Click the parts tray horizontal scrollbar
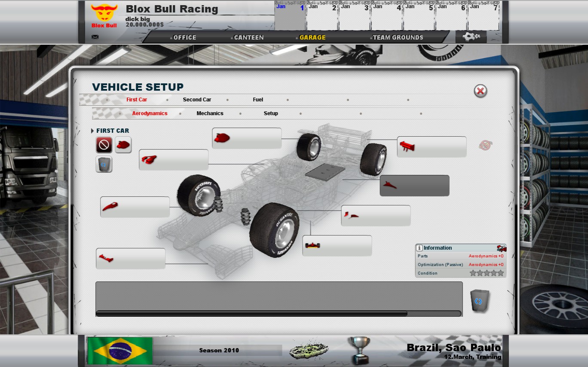The height and width of the screenshot is (367, 588). coord(279,314)
